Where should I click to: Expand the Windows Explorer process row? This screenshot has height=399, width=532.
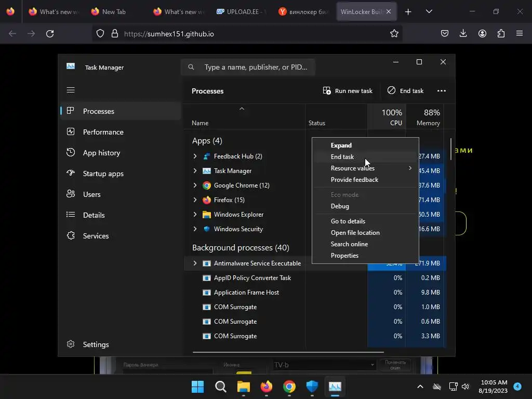pos(195,215)
